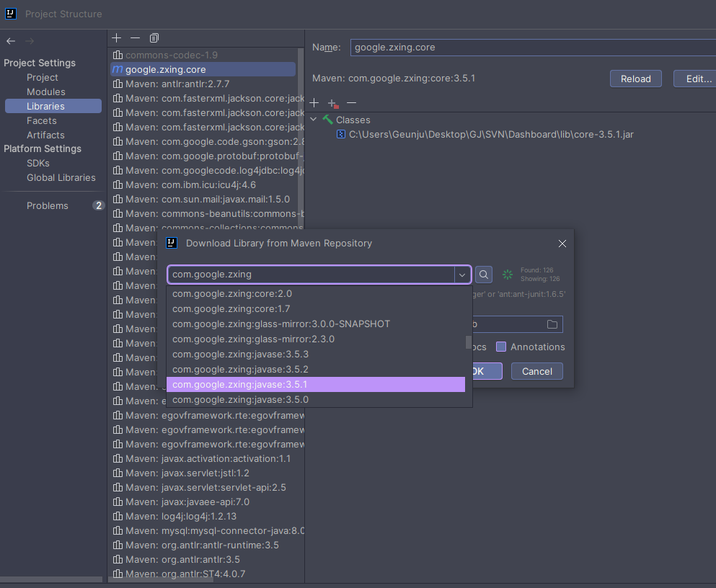Image resolution: width=716 pixels, height=588 pixels.
Task: Remove selected class root
Action: (x=352, y=103)
